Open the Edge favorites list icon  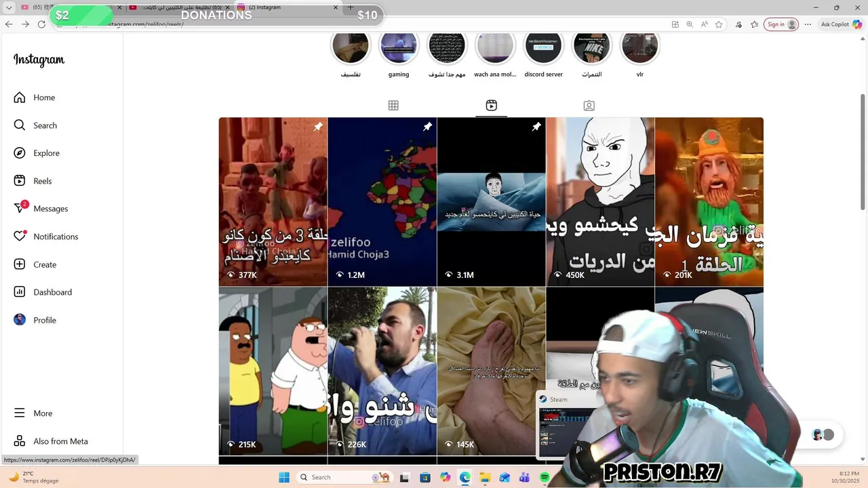[755, 24]
